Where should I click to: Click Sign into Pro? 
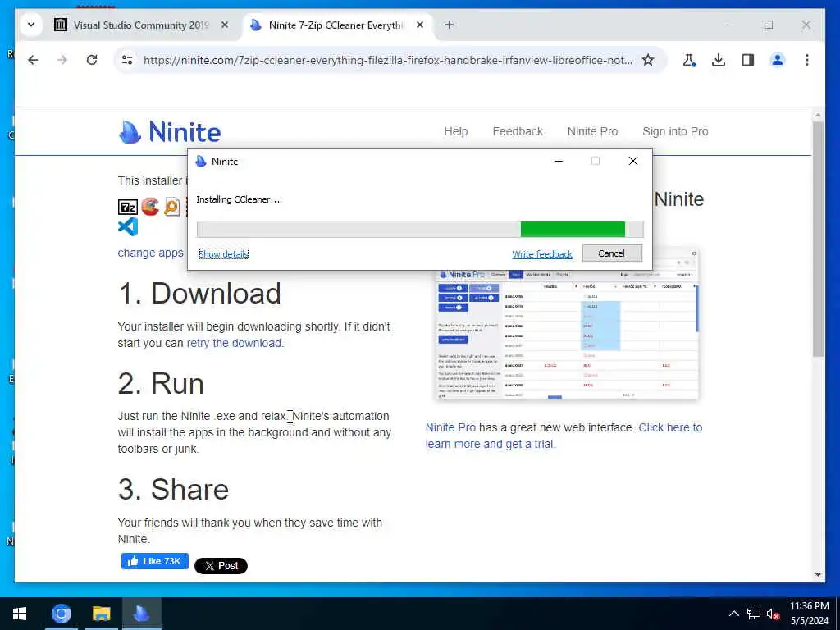pyautogui.click(x=675, y=131)
